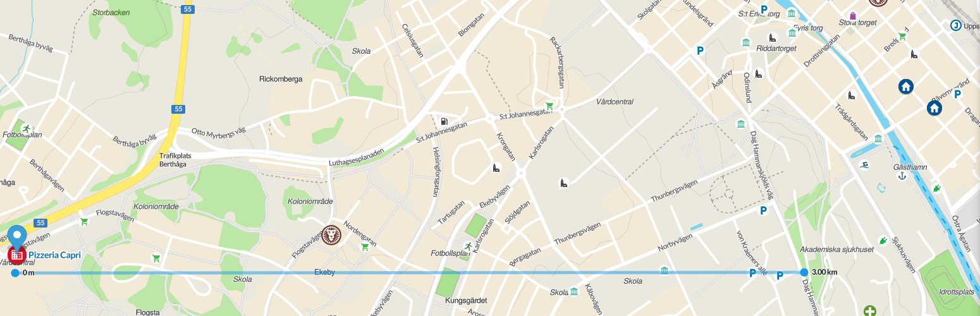Click the fuel station icon on S:t Johannesgatan
The image size is (980, 316).
(x=444, y=121)
